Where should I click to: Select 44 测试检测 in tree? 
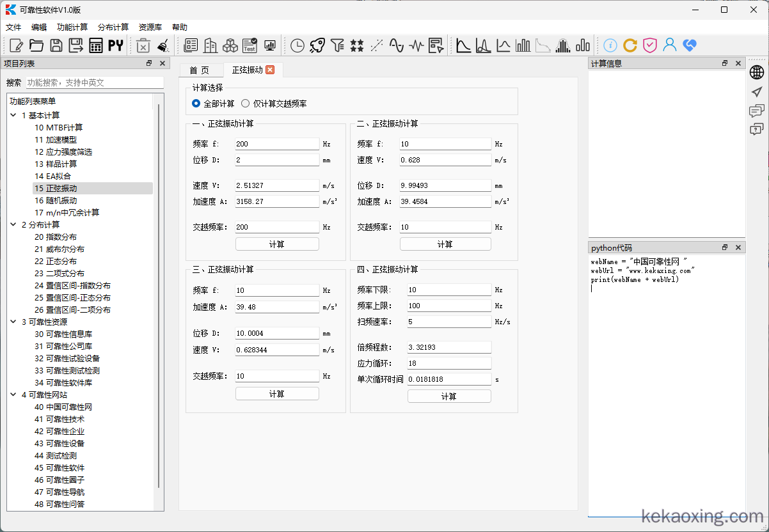(x=56, y=456)
